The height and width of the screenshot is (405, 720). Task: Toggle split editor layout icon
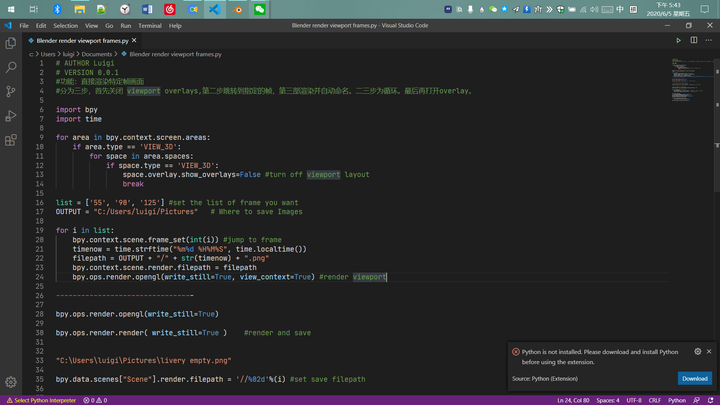(693, 40)
